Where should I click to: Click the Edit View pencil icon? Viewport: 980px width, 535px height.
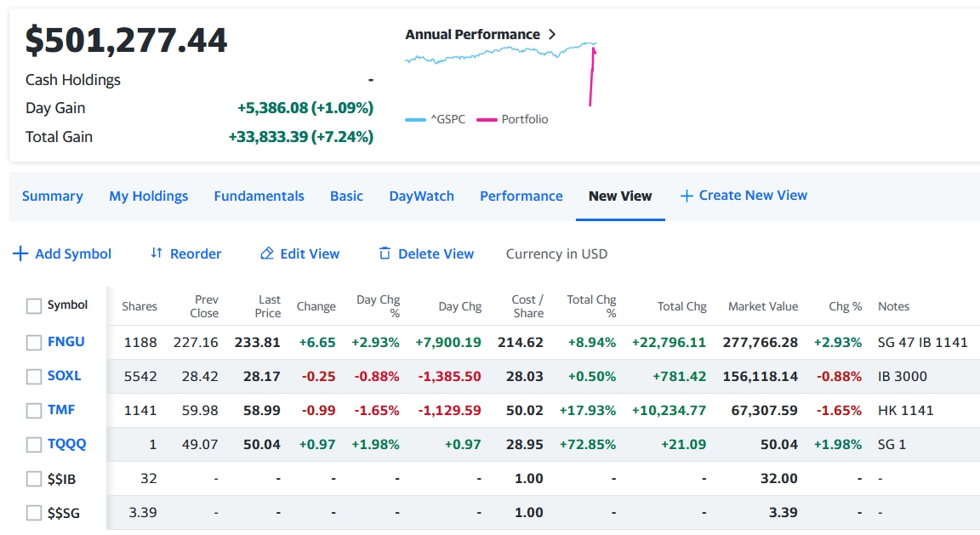[x=267, y=253]
